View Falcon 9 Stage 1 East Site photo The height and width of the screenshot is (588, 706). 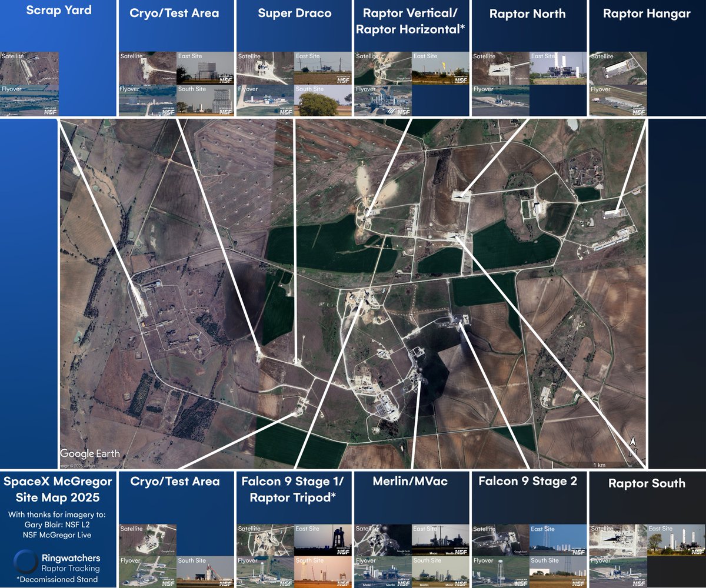(x=322, y=540)
